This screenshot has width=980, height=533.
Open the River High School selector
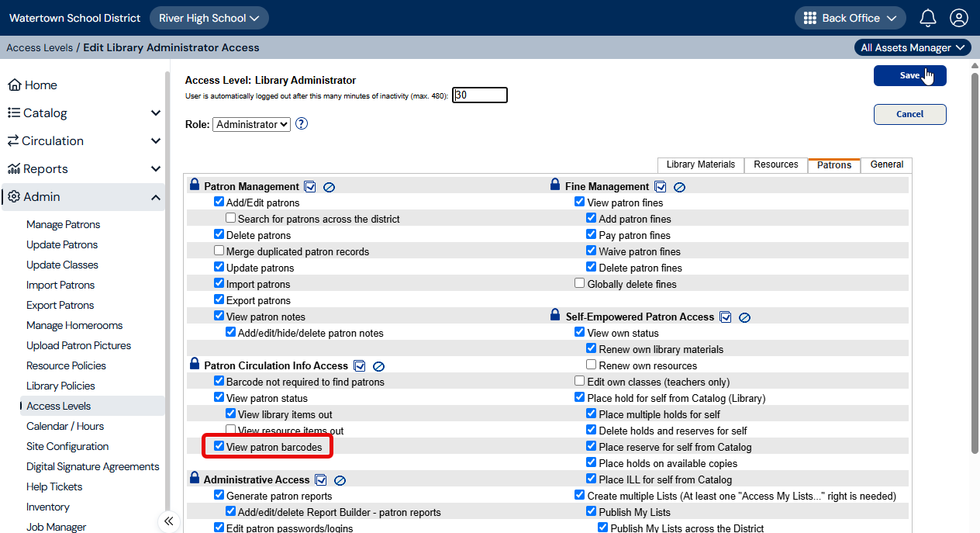(209, 17)
